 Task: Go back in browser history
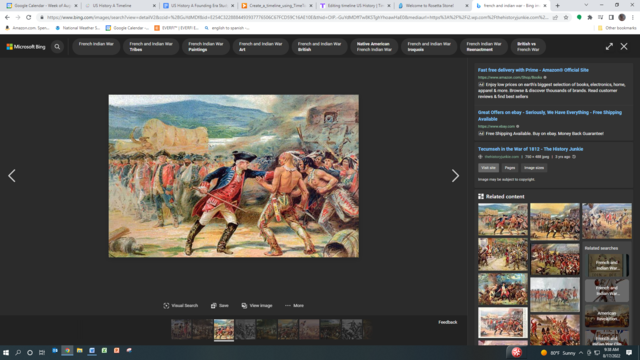pyautogui.click(x=7, y=18)
